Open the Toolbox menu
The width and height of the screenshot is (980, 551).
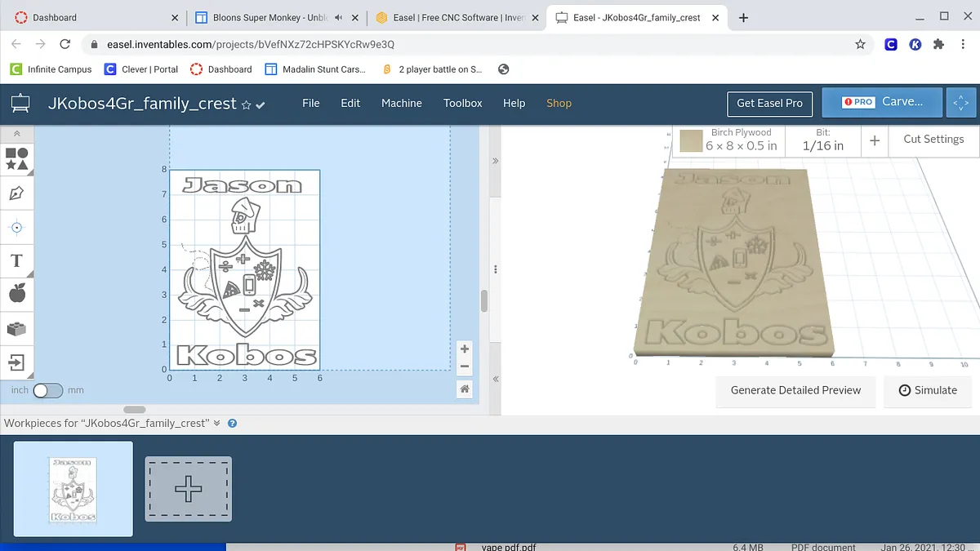[x=462, y=103]
